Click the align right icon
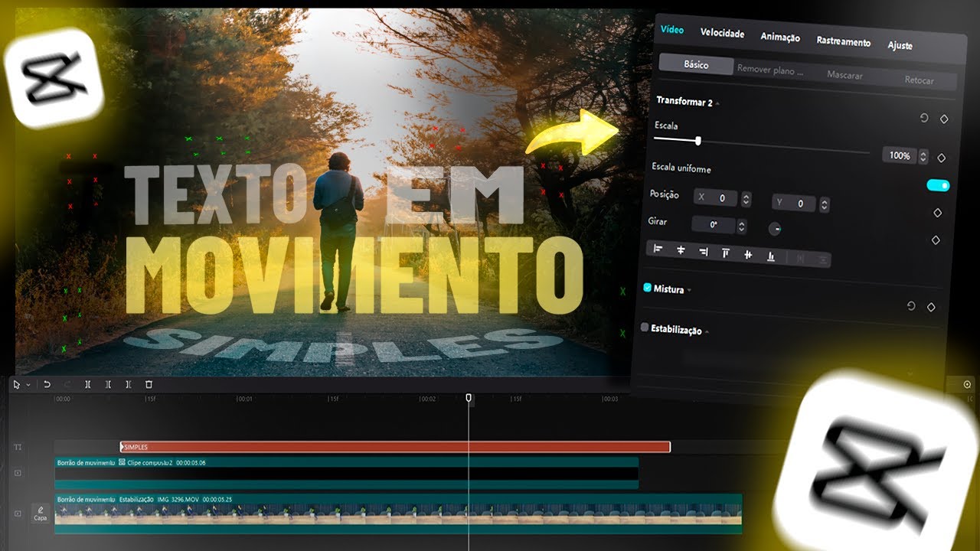The height and width of the screenshot is (551, 980). coord(703,252)
